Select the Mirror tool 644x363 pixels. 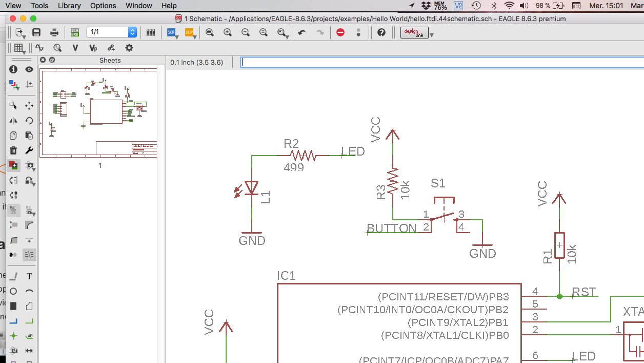point(14,121)
